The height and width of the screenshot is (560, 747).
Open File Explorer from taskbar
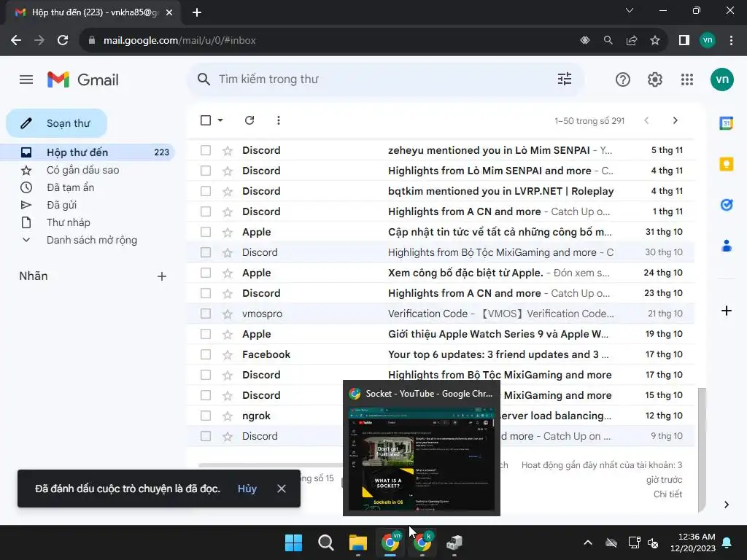(357, 542)
